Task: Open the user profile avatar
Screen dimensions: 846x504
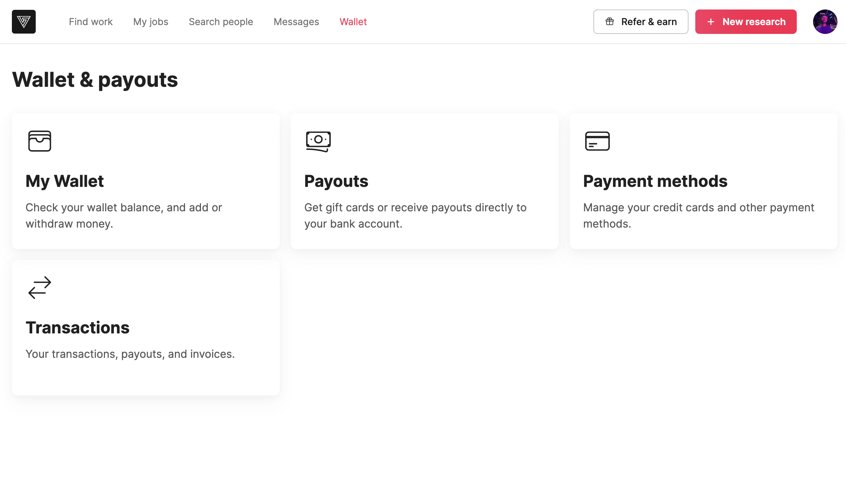Action: click(x=825, y=22)
